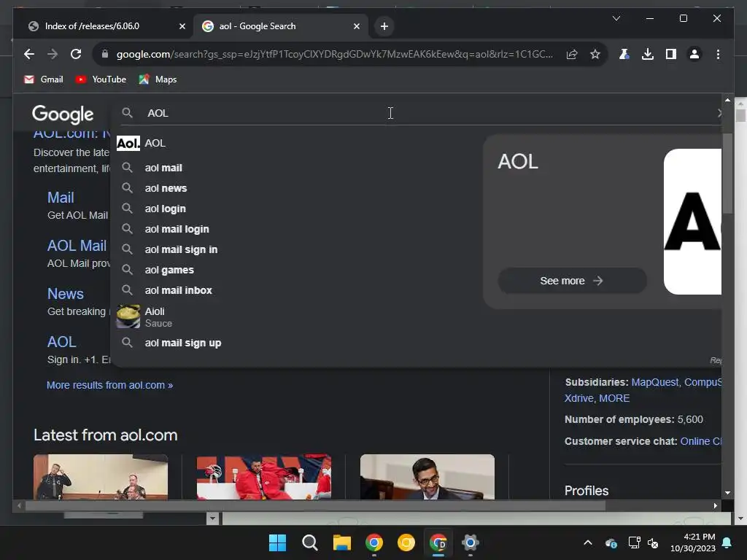
Task: Open the Chromium gear icon in the taskbar
Action: pyautogui.click(x=471, y=542)
